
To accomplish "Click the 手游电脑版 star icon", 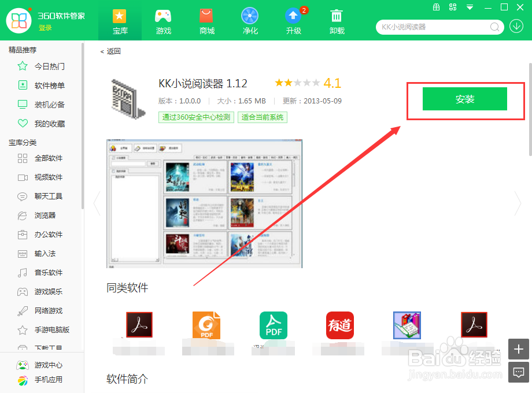I will pyautogui.click(x=23, y=330).
